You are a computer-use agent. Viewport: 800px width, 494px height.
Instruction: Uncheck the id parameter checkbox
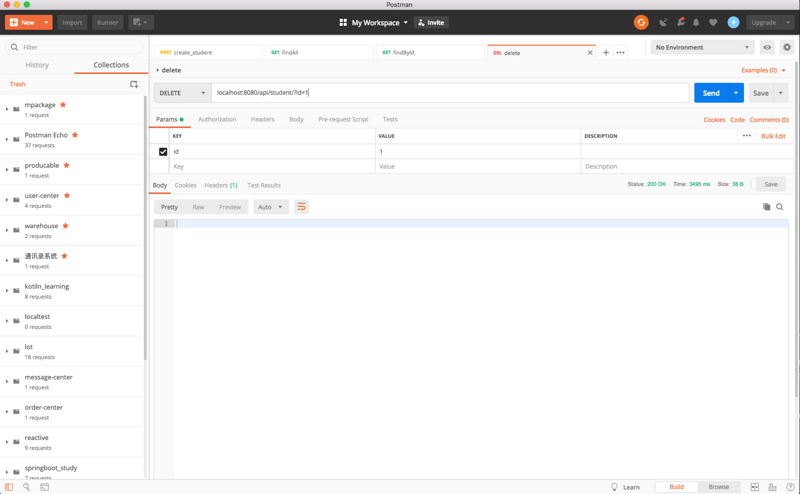click(x=163, y=152)
